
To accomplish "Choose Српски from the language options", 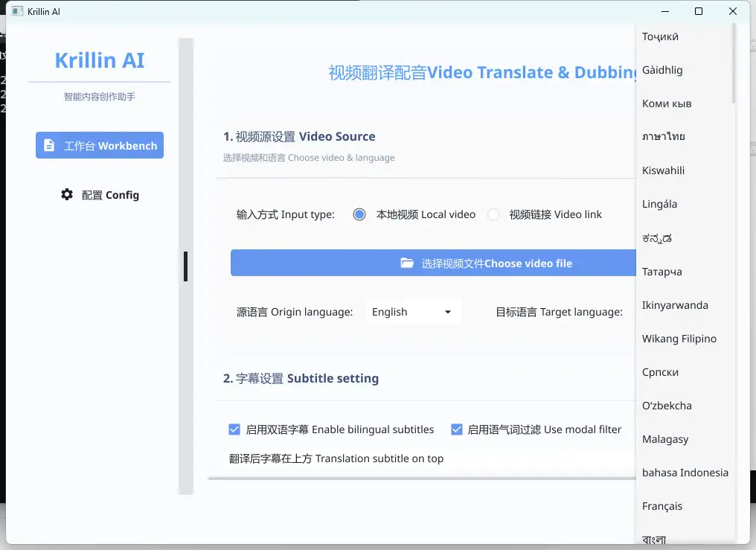I will point(660,372).
